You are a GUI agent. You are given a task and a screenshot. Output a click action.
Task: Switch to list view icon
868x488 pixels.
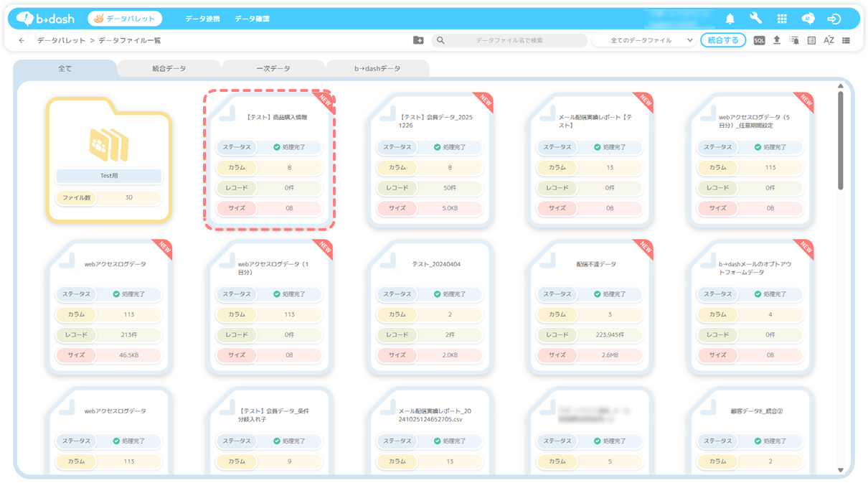(x=846, y=41)
